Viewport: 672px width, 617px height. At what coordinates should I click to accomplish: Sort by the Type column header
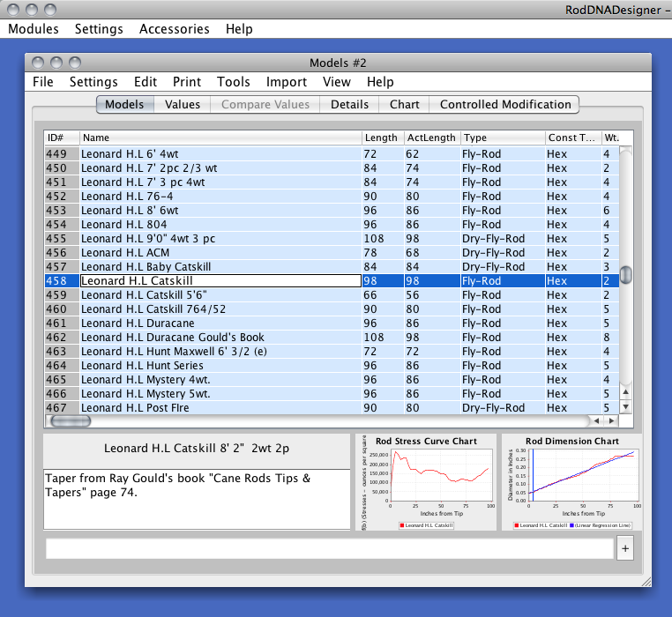click(503, 138)
